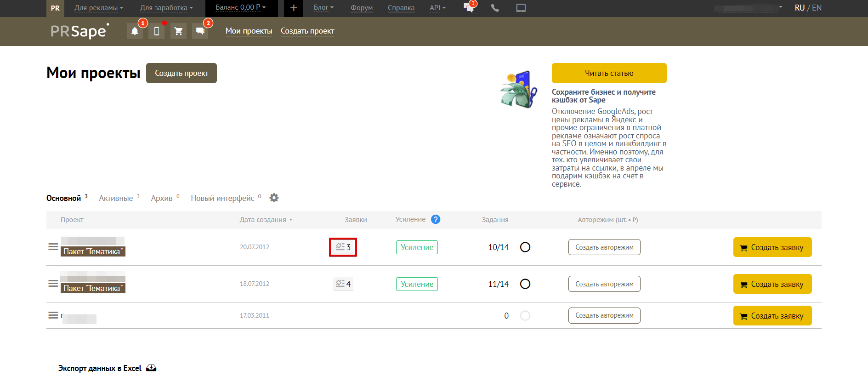Open the notifications bell icon
Image resolution: width=868 pixels, height=382 pixels.
135,31
